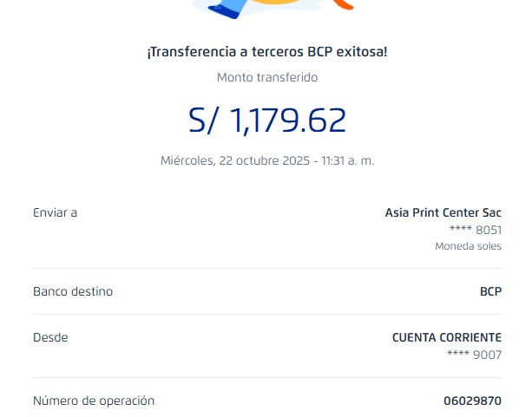Viewport: 532px width, 417px height.
Task: Click recipient account ending in 8051
Action: pyautogui.click(x=475, y=230)
